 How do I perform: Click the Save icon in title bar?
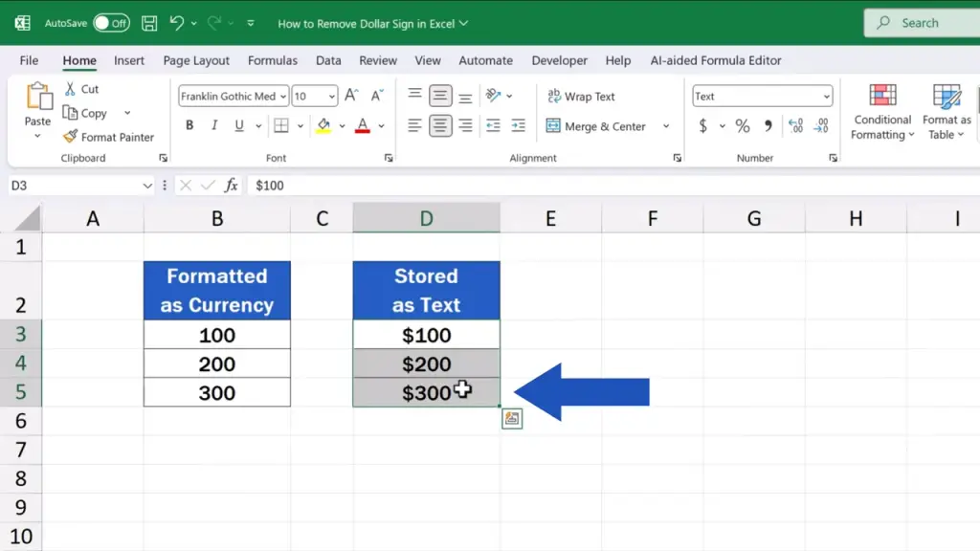pos(149,23)
